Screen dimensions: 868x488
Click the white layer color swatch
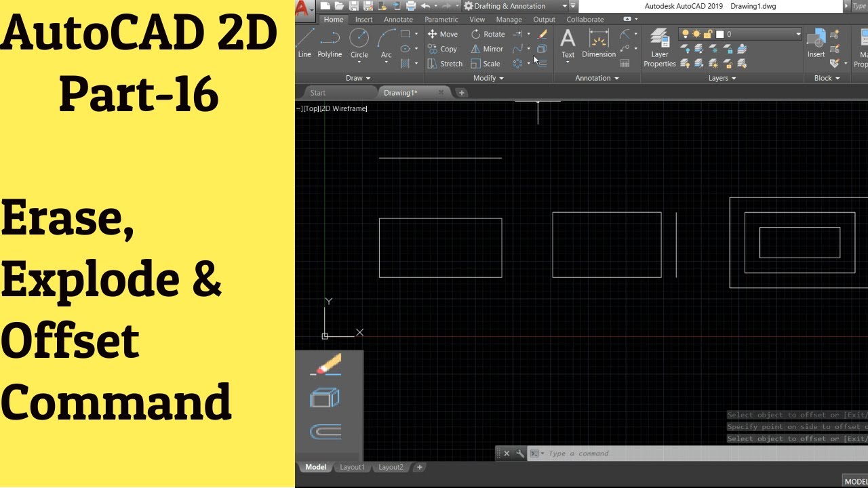click(719, 34)
